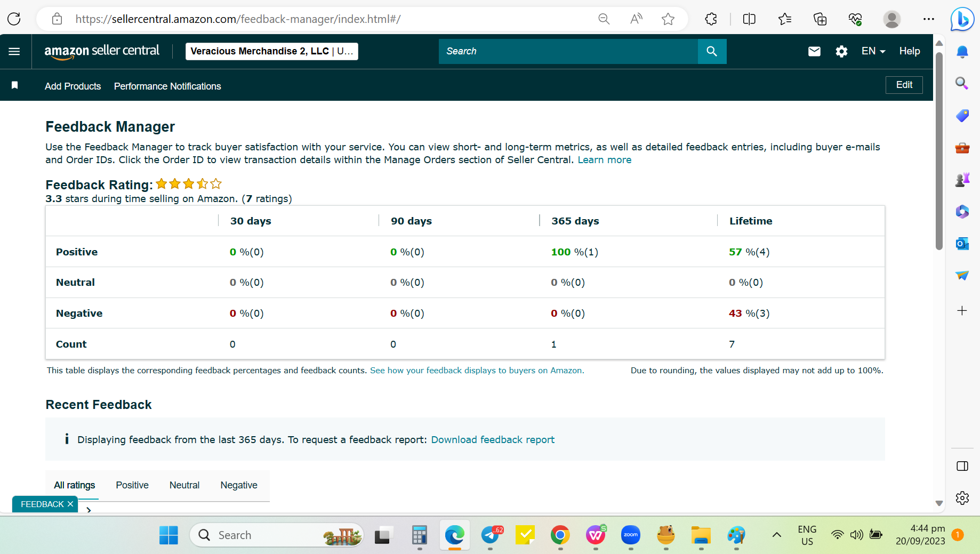Select the Positive feedback tab
The width and height of the screenshot is (980, 554).
pyautogui.click(x=132, y=485)
